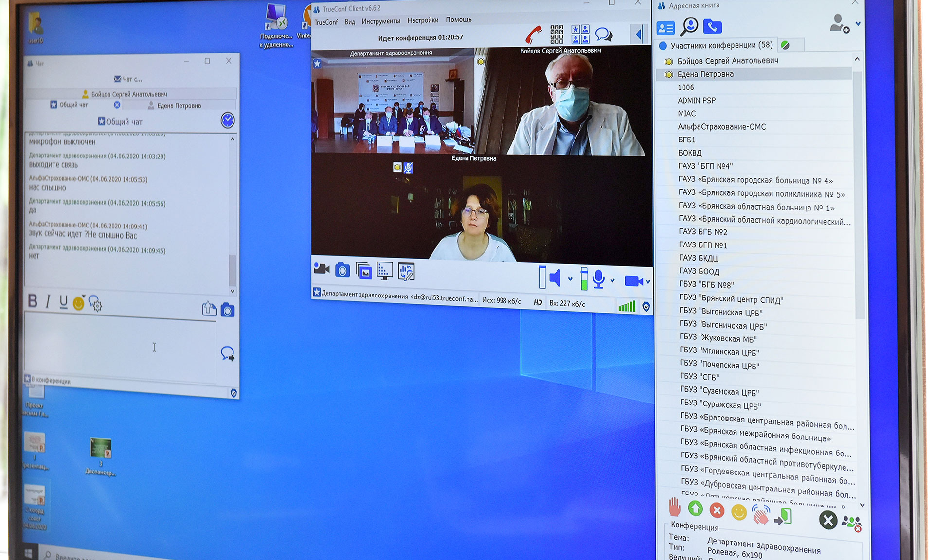
Task: Expand the speaker device dropdown arrow
Action: click(x=570, y=279)
